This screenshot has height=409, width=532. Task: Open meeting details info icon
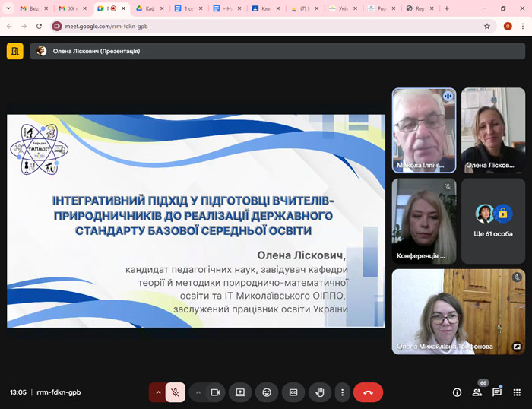tap(457, 392)
